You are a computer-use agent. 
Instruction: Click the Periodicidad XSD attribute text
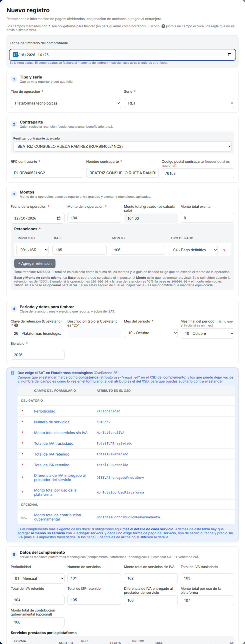click(x=108, y=411)
